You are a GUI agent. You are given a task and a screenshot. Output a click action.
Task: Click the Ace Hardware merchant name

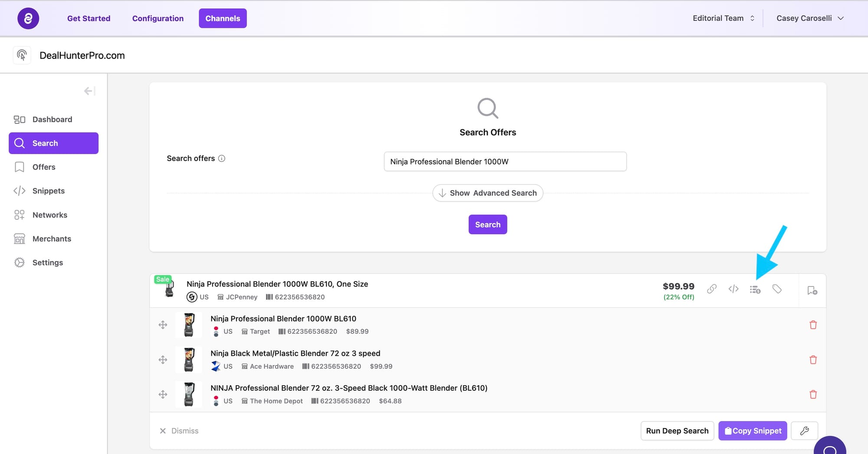tap(272, 366)
